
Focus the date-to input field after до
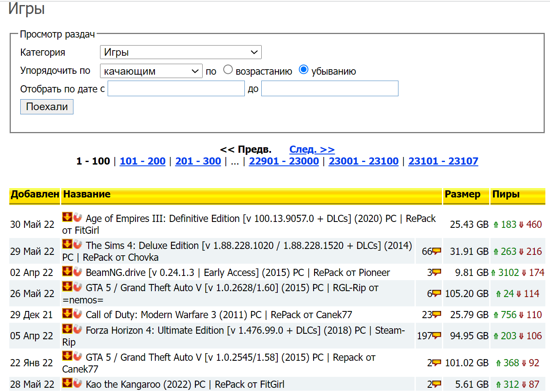pos(329,89)
